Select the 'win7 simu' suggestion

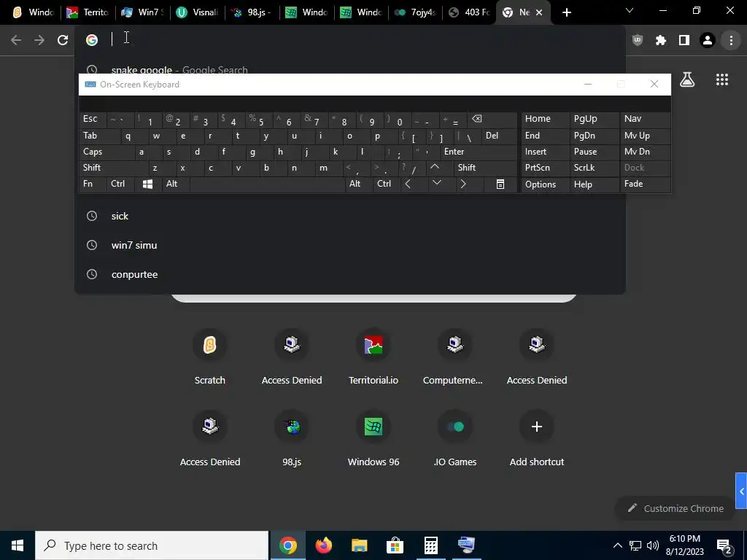point(349,245)
